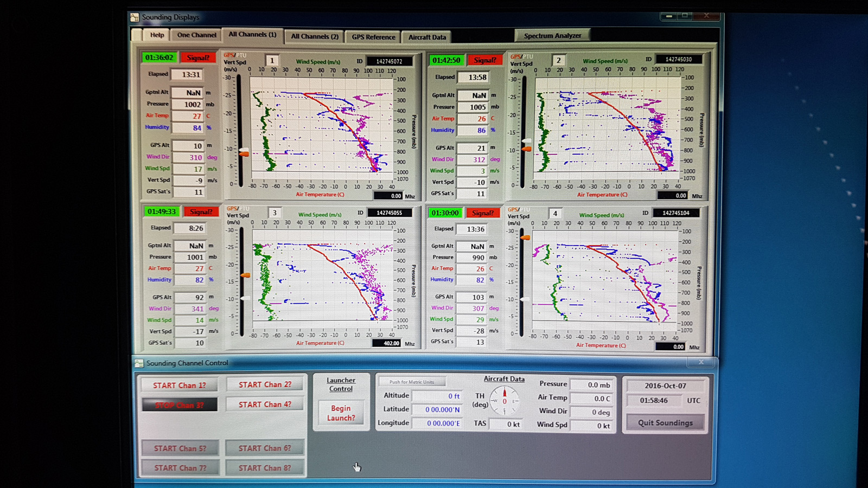Click the red Signal? indicator for channel 2
The height and width of the screenshot is (488, 868).
[x=484, y=60]
